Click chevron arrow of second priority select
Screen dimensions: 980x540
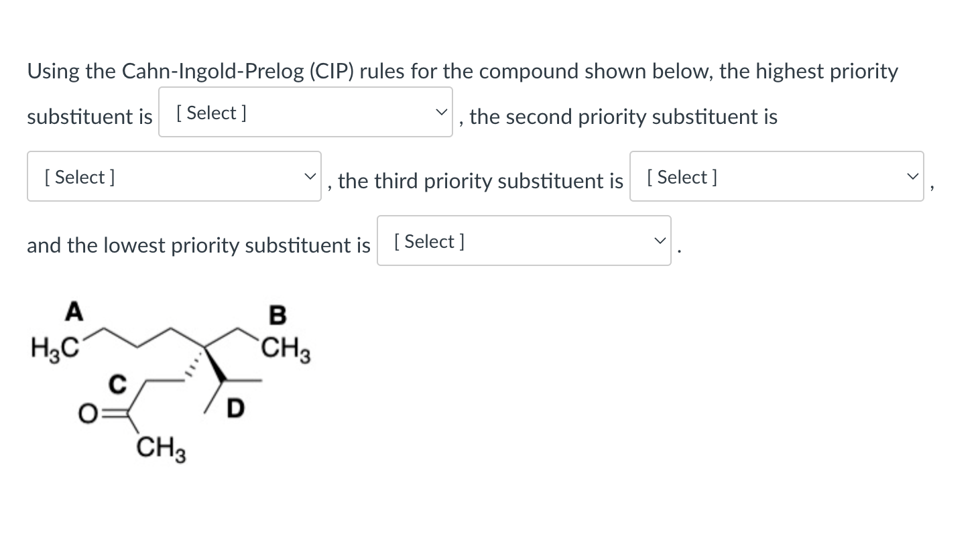pos(308,176)
